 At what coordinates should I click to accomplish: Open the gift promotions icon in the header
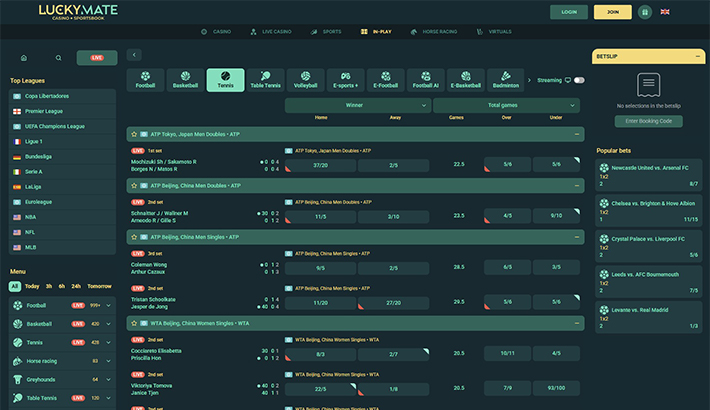(644, 12)
